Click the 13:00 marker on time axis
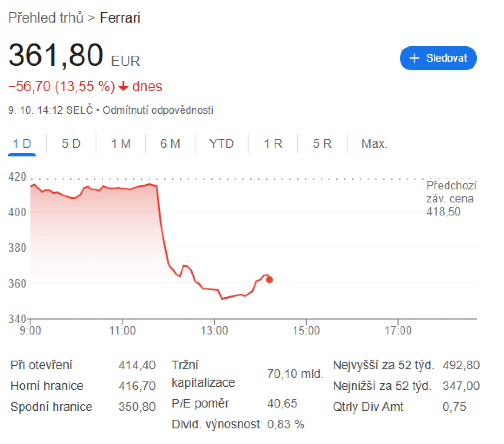504x444 pixels. [214, 331]
